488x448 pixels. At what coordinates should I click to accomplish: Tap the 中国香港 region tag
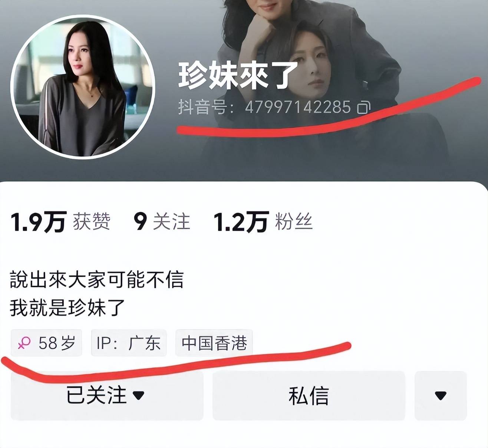[x=214, y=343]
